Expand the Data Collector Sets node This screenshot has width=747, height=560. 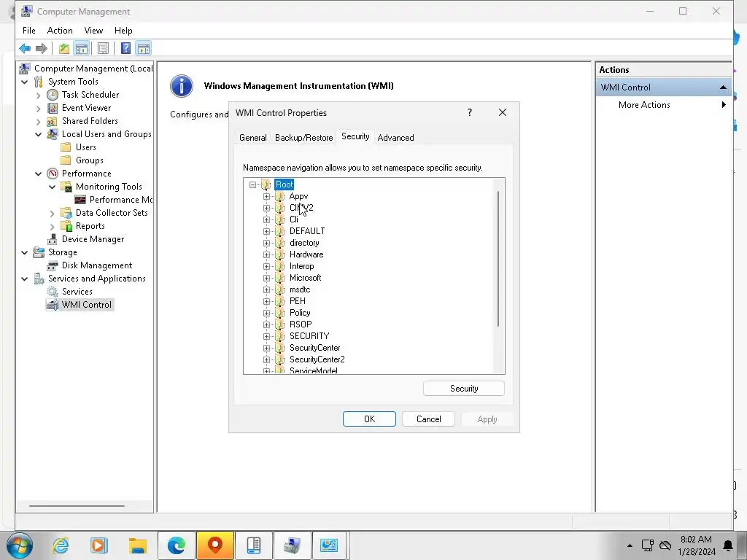click(53, 214)
